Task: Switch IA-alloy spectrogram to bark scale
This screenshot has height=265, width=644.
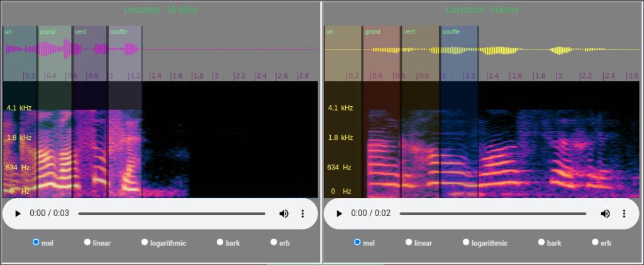Action: (x=220, y=242)
